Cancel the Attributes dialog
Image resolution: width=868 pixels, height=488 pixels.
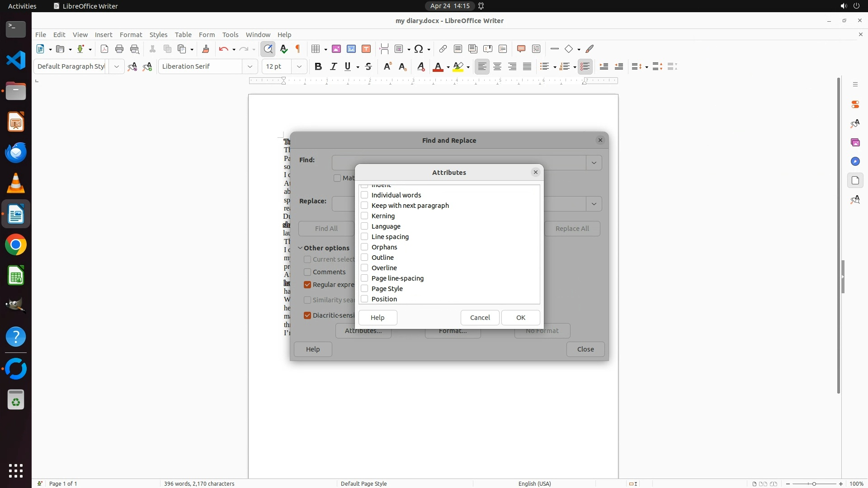(x=480, y=318)
